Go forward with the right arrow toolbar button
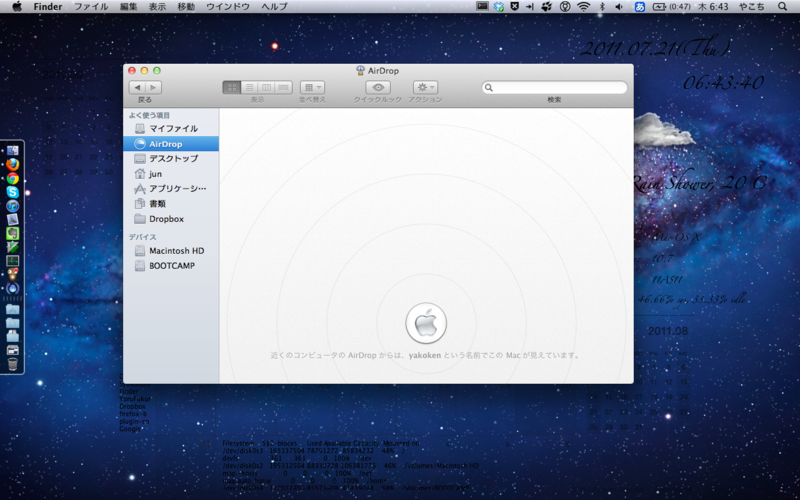The image size is (800, 500). pyautogui.click(x=154, y=87)
